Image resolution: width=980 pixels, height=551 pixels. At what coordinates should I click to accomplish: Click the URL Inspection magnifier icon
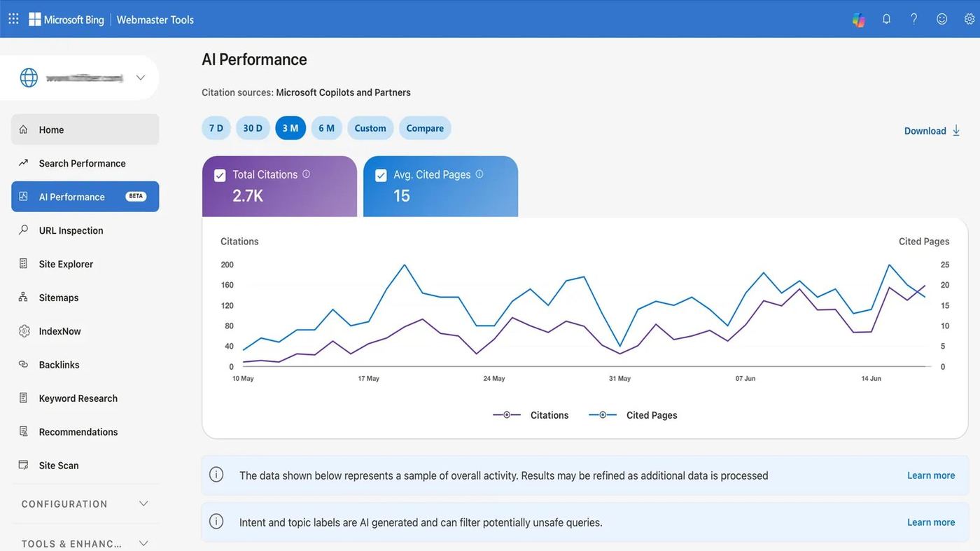(x=23, y=230)
